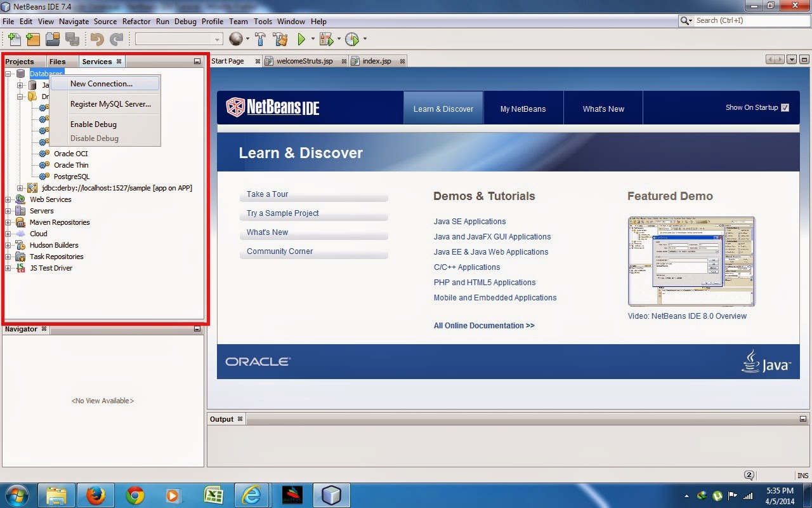
Task: Click the Oracle OCI driver icon
Action: pyautogui.click(x=44, y=154)
